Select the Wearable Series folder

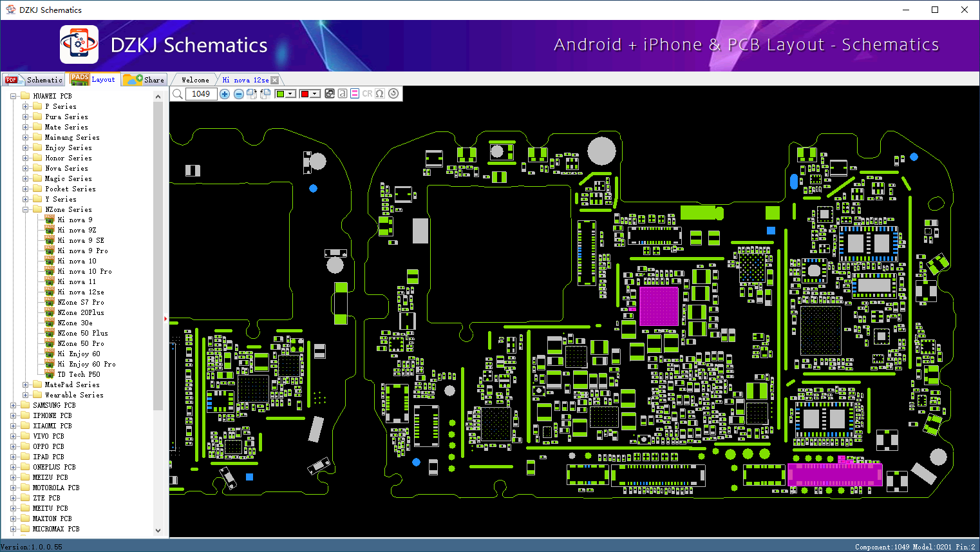tap(74, 395)
